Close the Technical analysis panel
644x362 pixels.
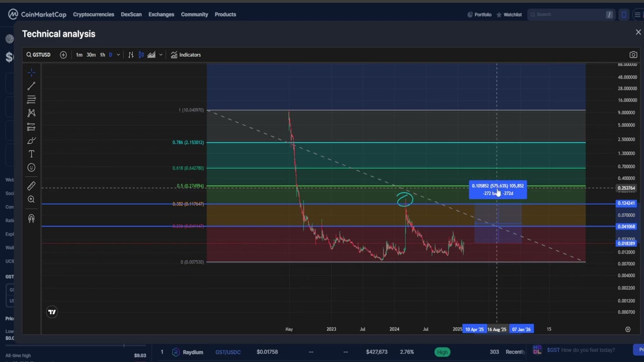638,33
